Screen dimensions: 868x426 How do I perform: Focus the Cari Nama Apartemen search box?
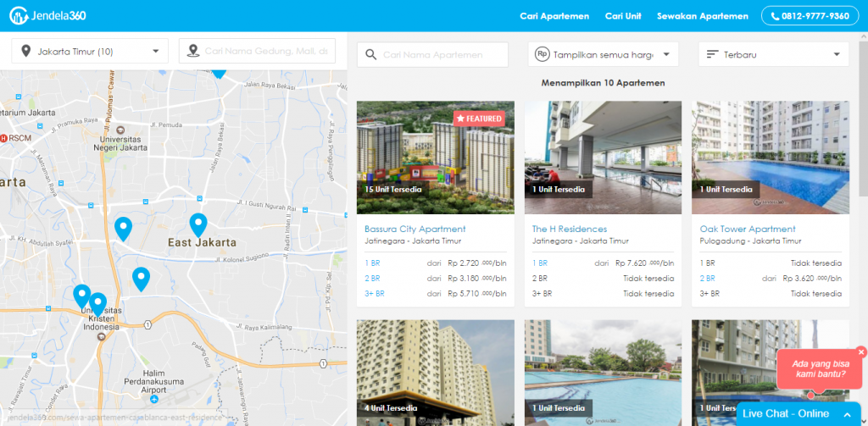pos(432,55)
